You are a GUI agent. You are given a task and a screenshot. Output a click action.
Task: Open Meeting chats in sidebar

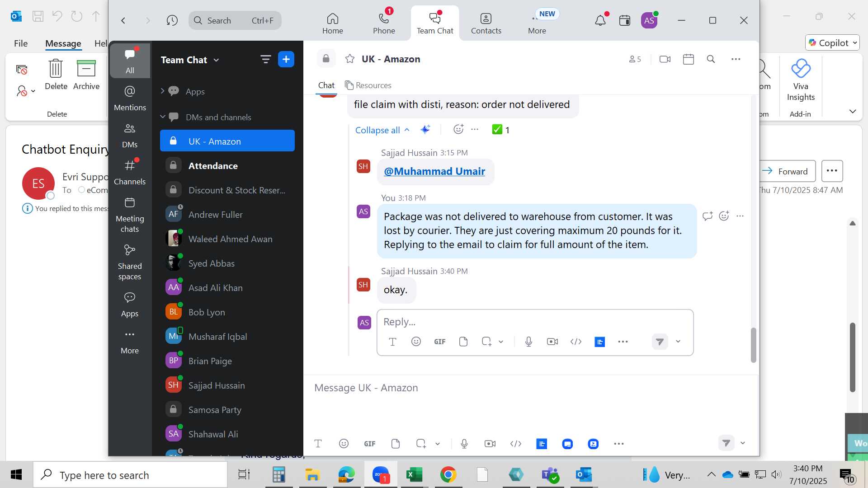click(130, 215)
